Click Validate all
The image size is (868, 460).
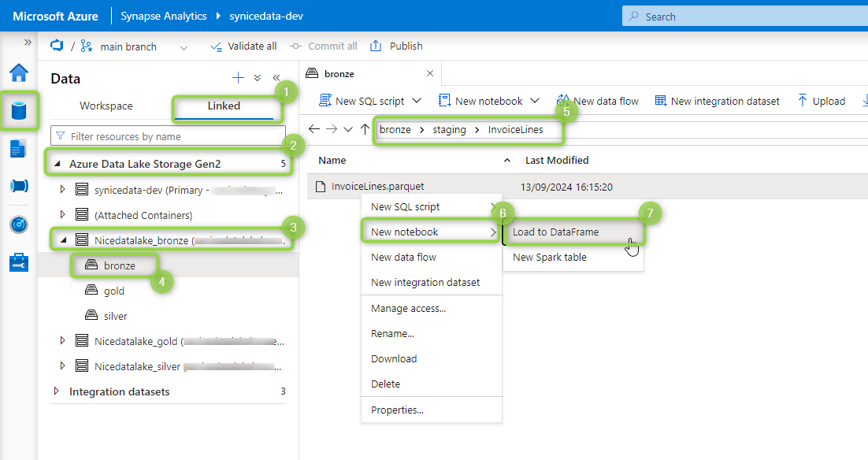click(x=243, y=46)
